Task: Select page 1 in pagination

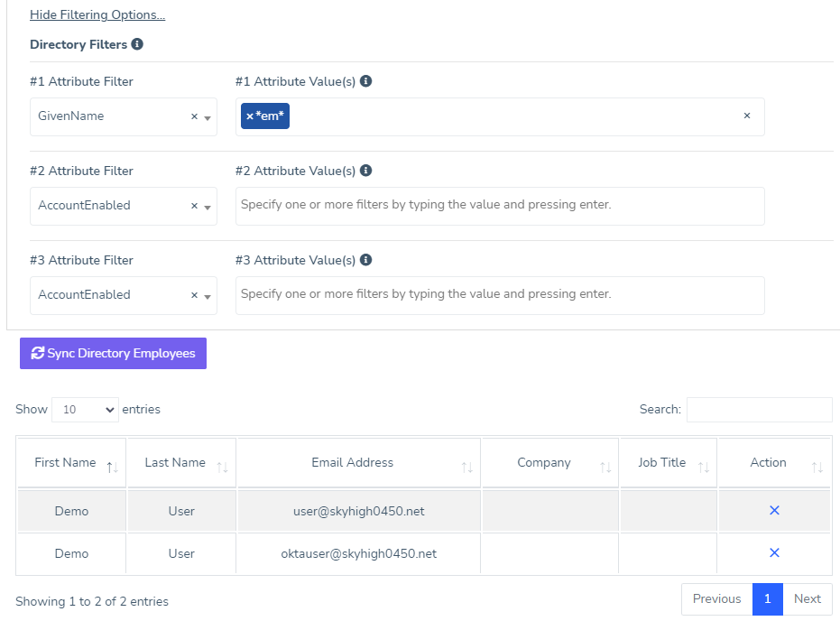Action: coord(767,599)
